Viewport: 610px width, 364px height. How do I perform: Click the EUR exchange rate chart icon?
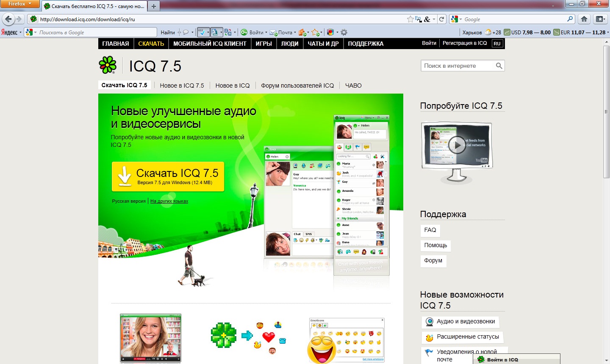(x=557, y=32)
